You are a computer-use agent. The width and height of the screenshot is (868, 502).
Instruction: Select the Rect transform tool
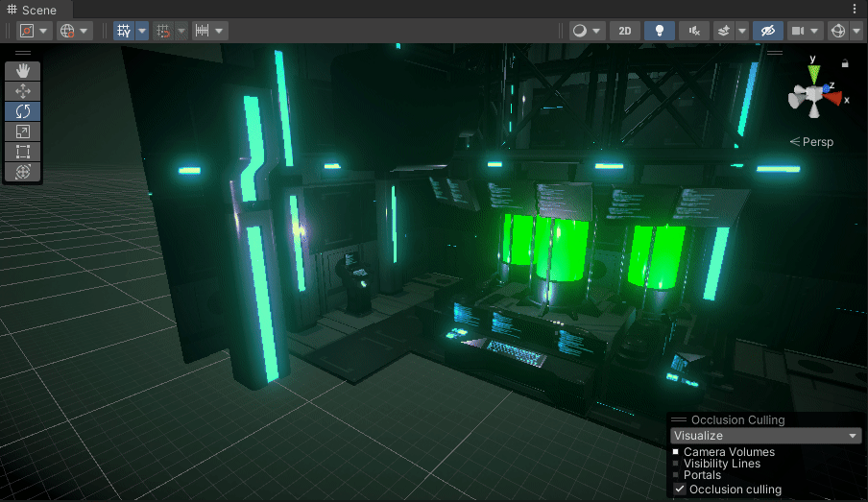(23, 151)
